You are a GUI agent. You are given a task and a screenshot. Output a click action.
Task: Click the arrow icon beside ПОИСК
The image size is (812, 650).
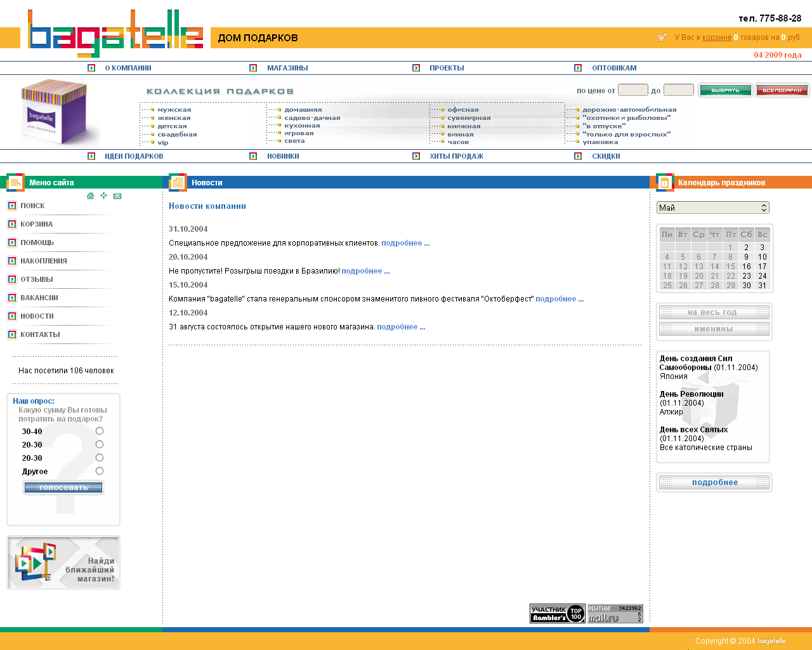11,206
